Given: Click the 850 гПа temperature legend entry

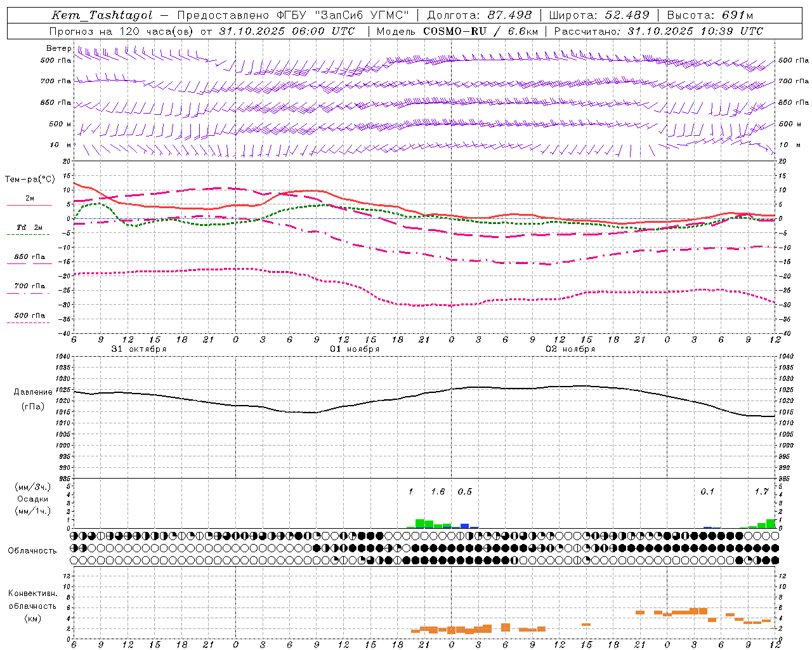Looking at the screenshot, I should [x=29, y=257].
